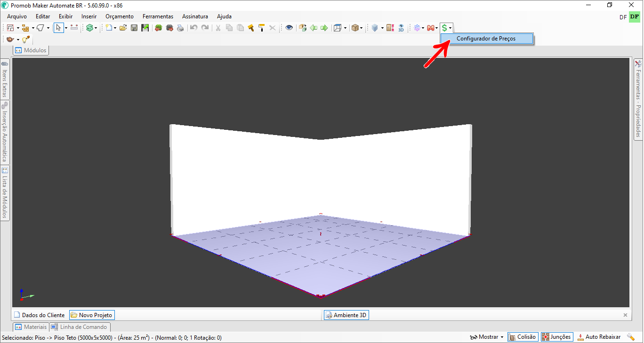Toggle Junções in the status bar
The height and width of the screenshot is (343, 644).
click(x=556, y=337)
